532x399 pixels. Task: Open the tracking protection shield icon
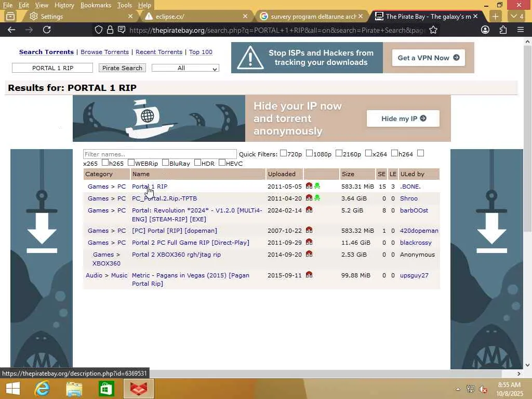98,30
